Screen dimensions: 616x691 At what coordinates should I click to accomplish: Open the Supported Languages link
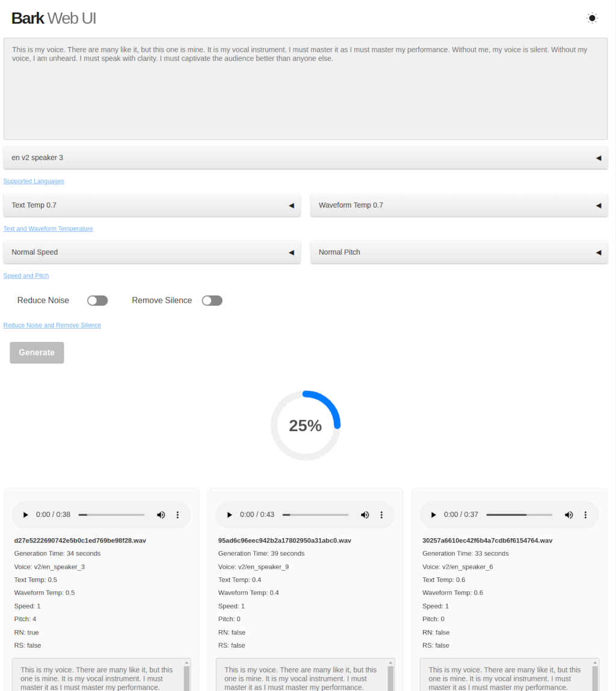pyautogui.click(x=34, y=181)
